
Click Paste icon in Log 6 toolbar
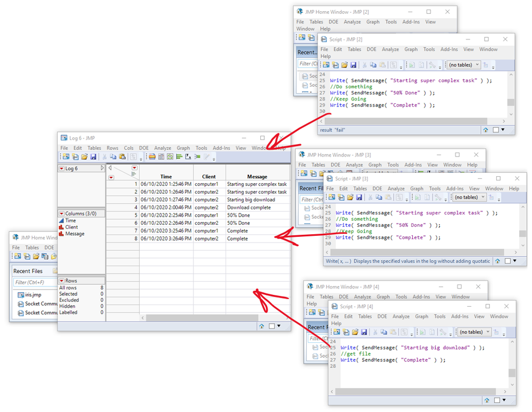point(122,156)
